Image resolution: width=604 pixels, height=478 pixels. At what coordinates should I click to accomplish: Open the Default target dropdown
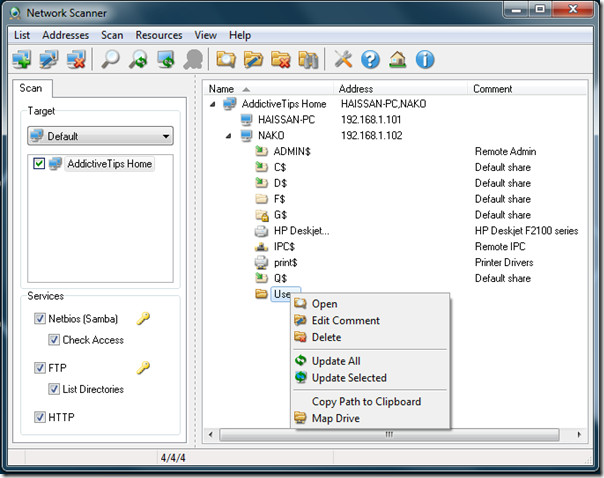(100, 136)
